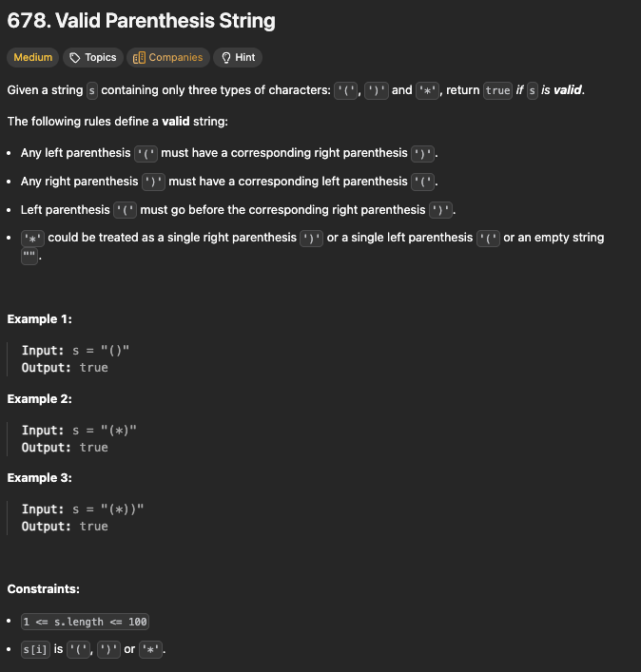The height and width of the screenshot is (672, 641).
Task: Click the Example 1 input line s = "()"
Action: pos(75,351)
